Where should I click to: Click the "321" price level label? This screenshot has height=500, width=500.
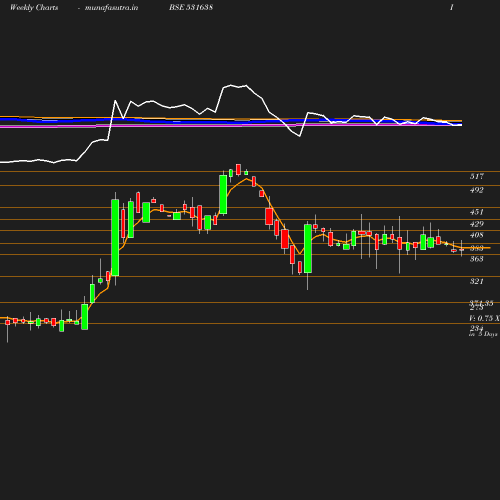click(476, 281)
